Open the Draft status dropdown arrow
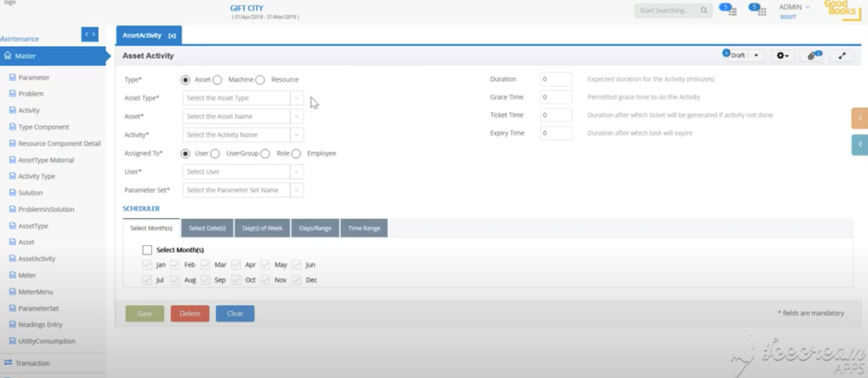Image resolution: width=868 pixels, height=378 pixels. (756, 56)
